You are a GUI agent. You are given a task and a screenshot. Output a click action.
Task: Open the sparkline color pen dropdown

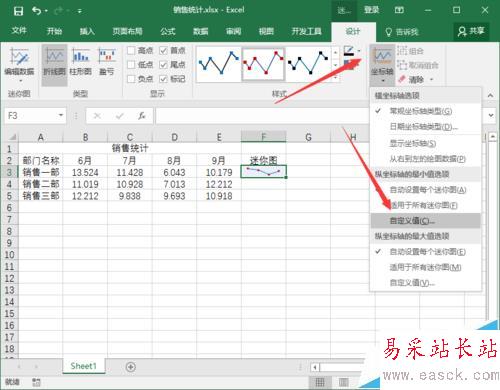[359, 51]
